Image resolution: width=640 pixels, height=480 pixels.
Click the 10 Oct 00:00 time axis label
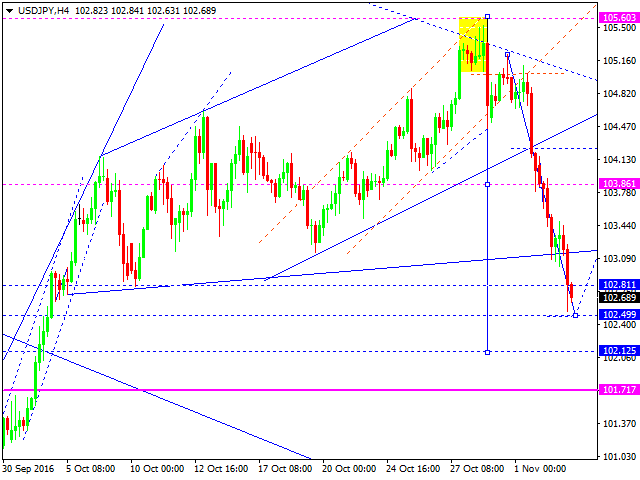pos(157,469)
